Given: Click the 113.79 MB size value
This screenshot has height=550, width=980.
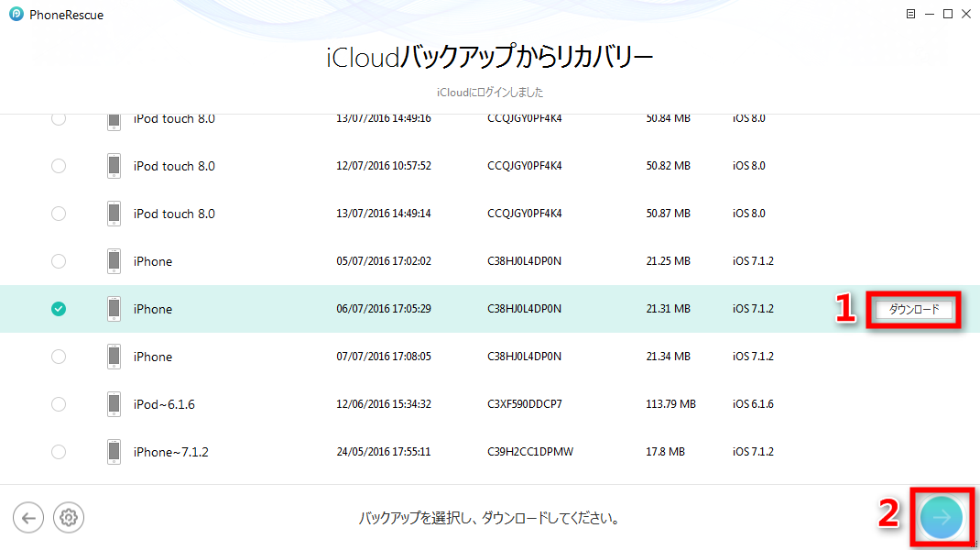Looking at the screenshot, I should click(x=670, y=404).
